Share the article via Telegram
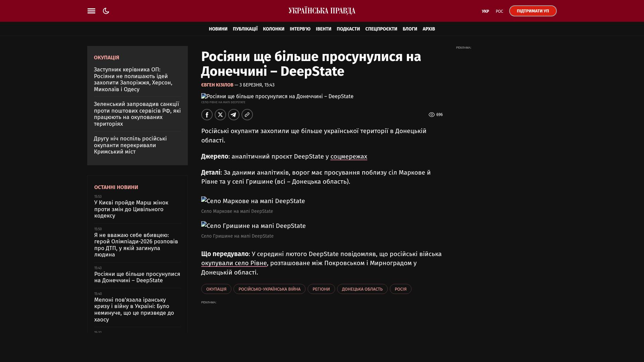 (234, 115)
